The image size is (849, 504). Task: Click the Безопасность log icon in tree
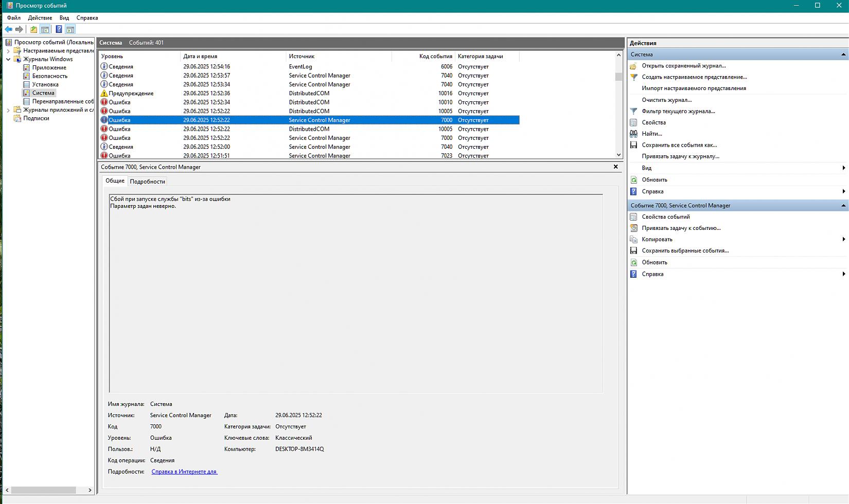point(27,76)
